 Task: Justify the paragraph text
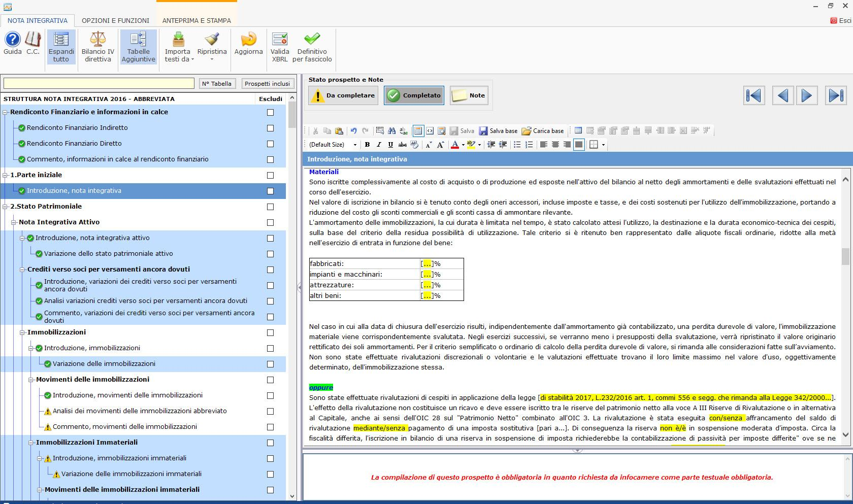[x=579, y=145]
